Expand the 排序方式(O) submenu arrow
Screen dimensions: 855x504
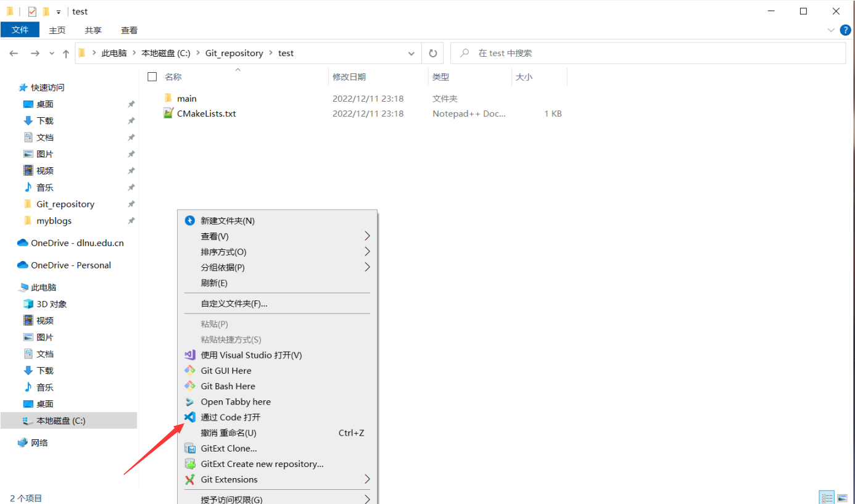(x=367, y=252)
